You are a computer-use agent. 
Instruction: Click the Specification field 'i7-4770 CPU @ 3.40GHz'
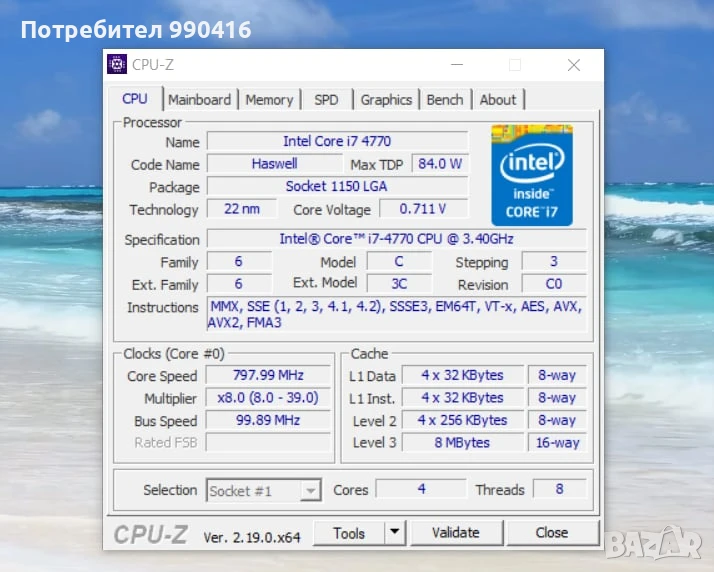click(x=397, y=239)
